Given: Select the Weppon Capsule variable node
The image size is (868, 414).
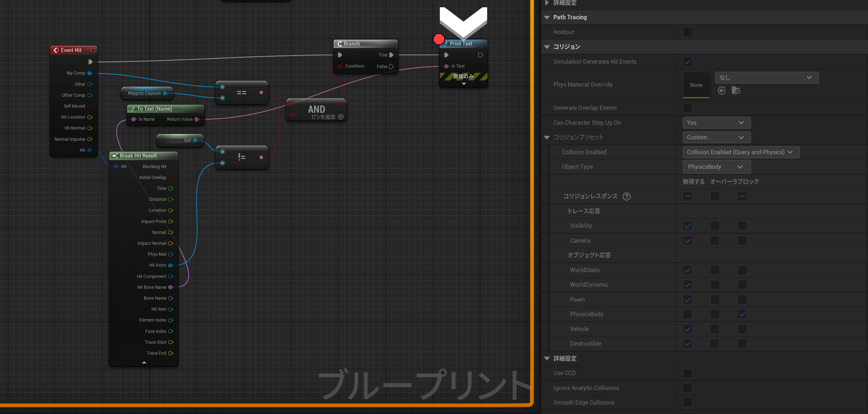Looking at the screenshot, I should point(144,93).
